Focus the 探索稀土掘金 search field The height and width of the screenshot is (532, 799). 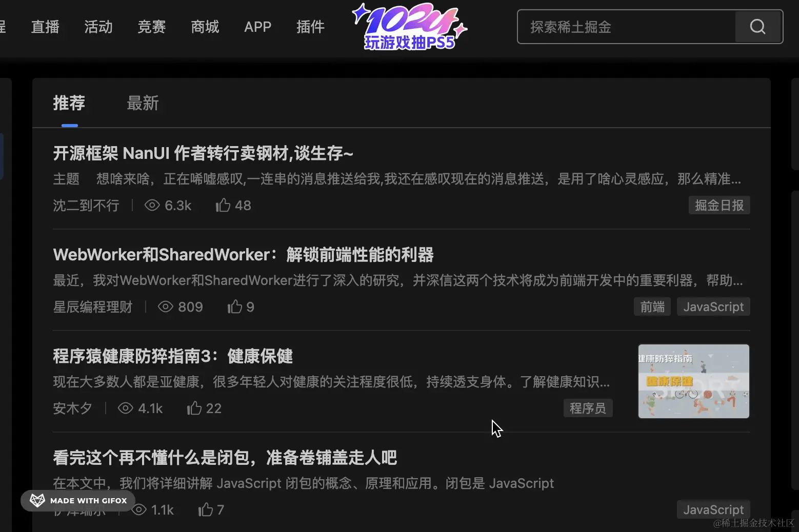(627, 27)
